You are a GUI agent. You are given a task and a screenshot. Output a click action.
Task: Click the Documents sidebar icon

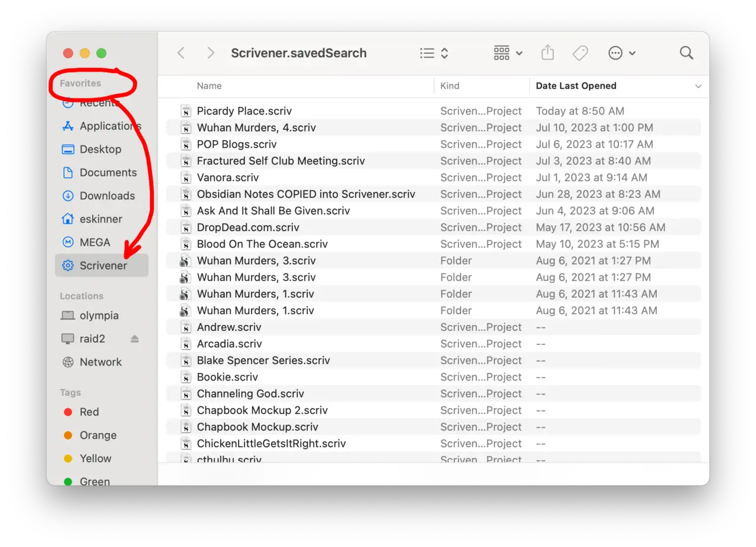[x=68, y=172]
